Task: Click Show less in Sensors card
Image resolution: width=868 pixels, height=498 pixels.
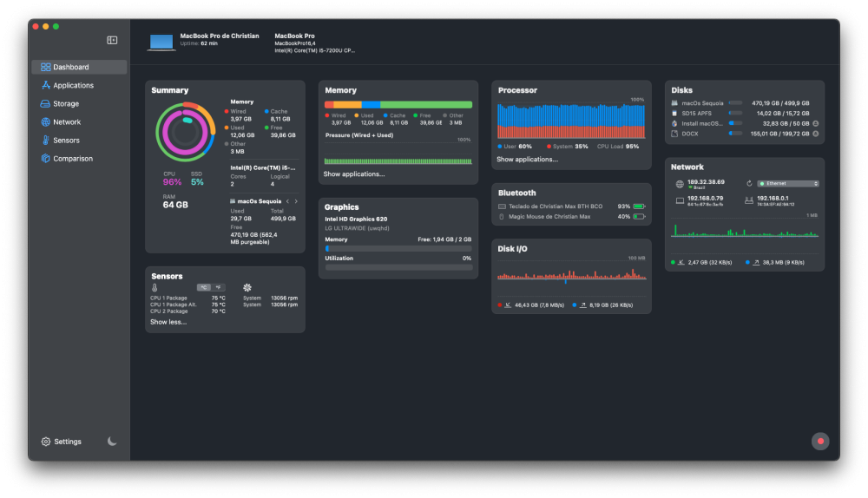Action: [168, 322]
